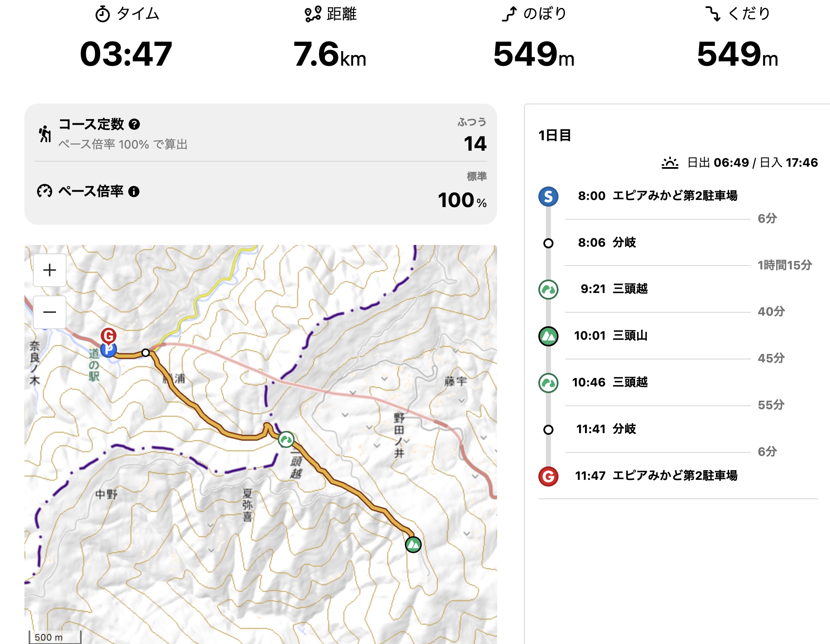Select the 三頭越 pass marker on map
The width and height of the screenshot is (830, 644).
(x=286, y=440)
